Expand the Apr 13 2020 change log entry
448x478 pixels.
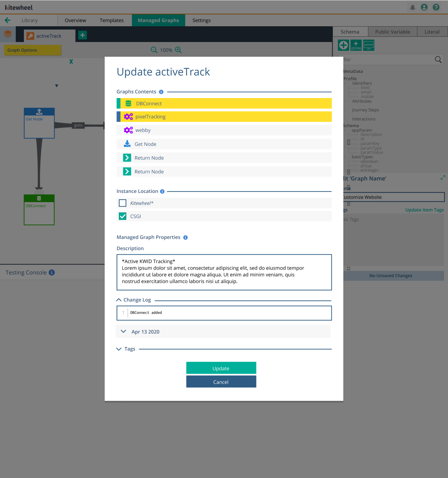click(x=123, y=331)
